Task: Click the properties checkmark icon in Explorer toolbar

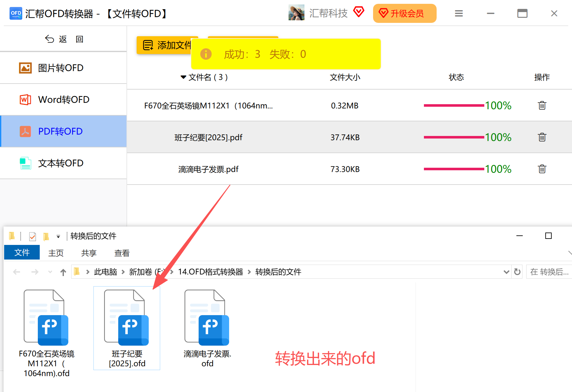Action: click(32, 237)
